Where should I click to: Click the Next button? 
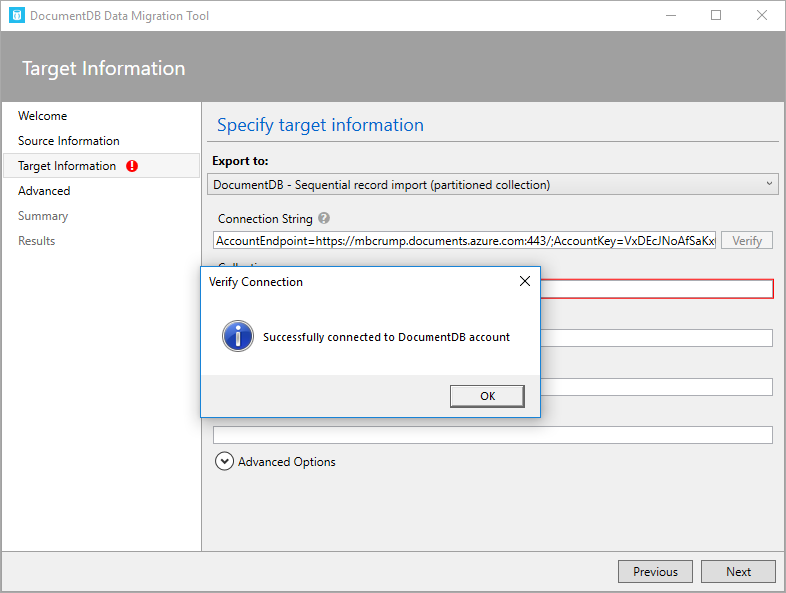[738, 571]
